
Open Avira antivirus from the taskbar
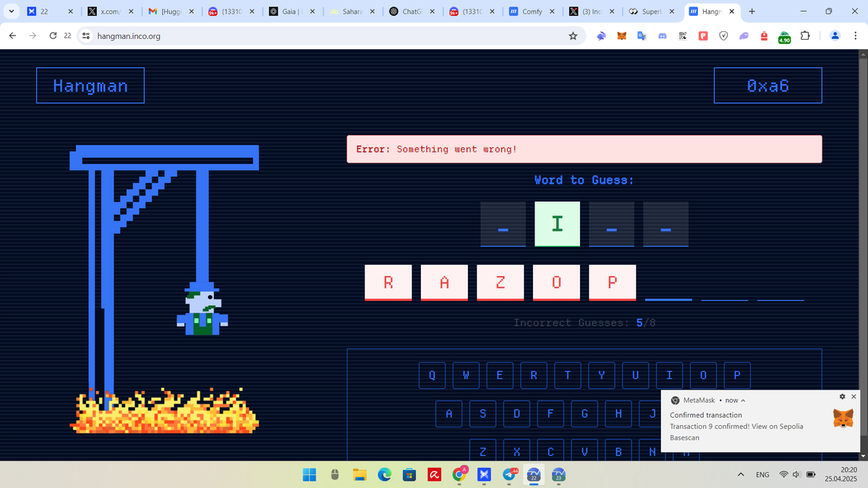pos(435,475)
